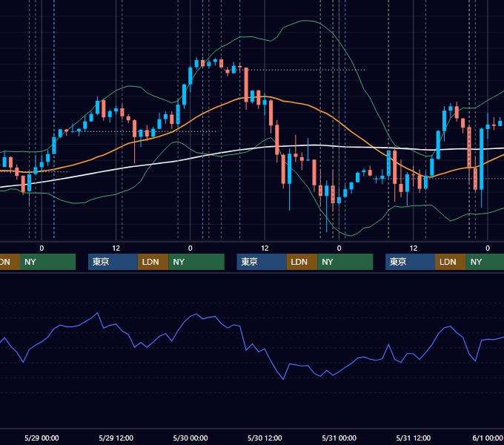This screenshot has height=445, width=504.
Task: Select the LDN session block on 5/31
Action: (x=451, y=262)
